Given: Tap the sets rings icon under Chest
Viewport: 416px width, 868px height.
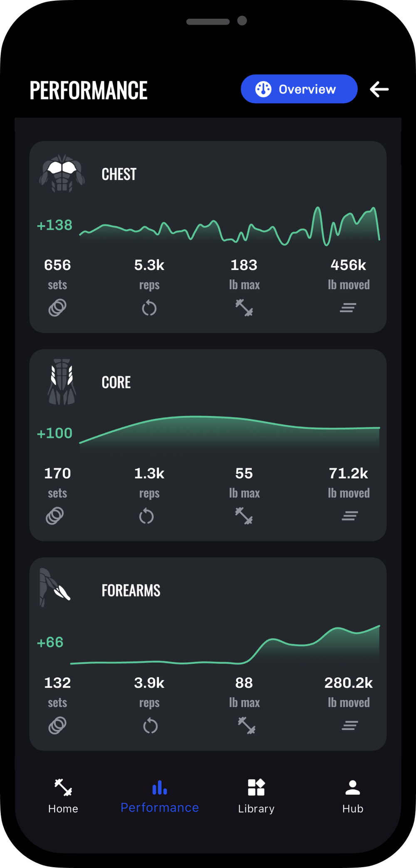Looking at the screenshot, I should (x=57, y=308).
